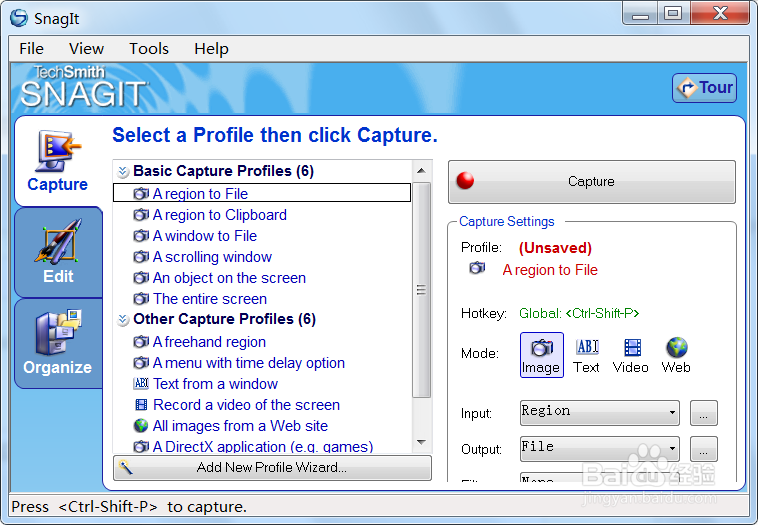This screenshot has height=525, width=758.
Task: Select the A window to File profile
Action: pos(204,236)
